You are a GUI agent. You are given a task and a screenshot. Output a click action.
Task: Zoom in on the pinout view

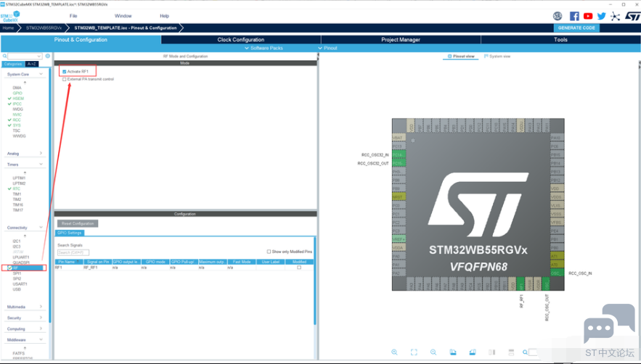tap(394, 352)
